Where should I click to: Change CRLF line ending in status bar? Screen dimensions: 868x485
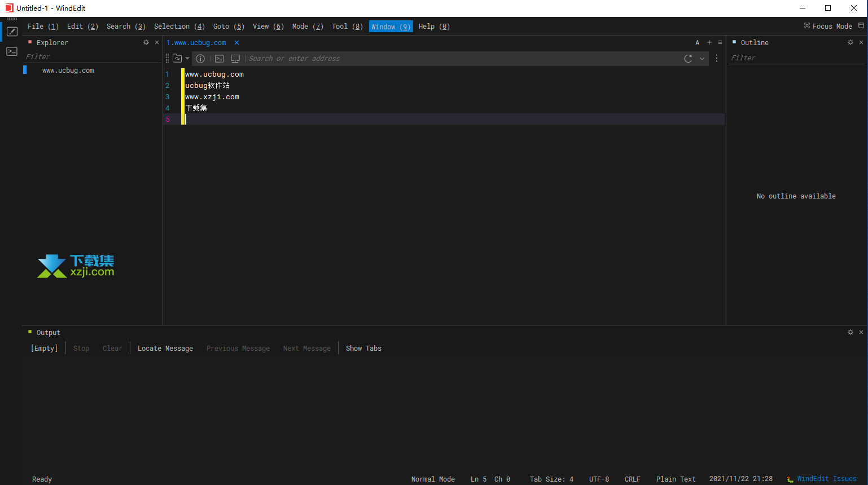(632, 479)
